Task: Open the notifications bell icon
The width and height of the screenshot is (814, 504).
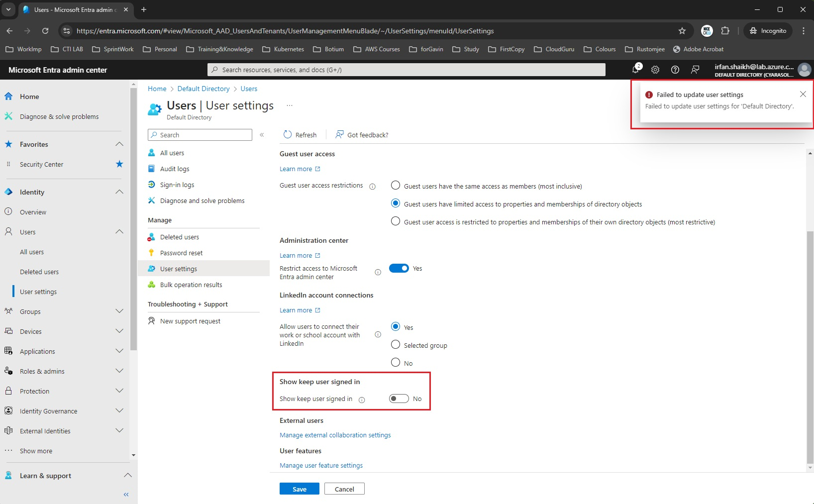Action: [636, 70]
